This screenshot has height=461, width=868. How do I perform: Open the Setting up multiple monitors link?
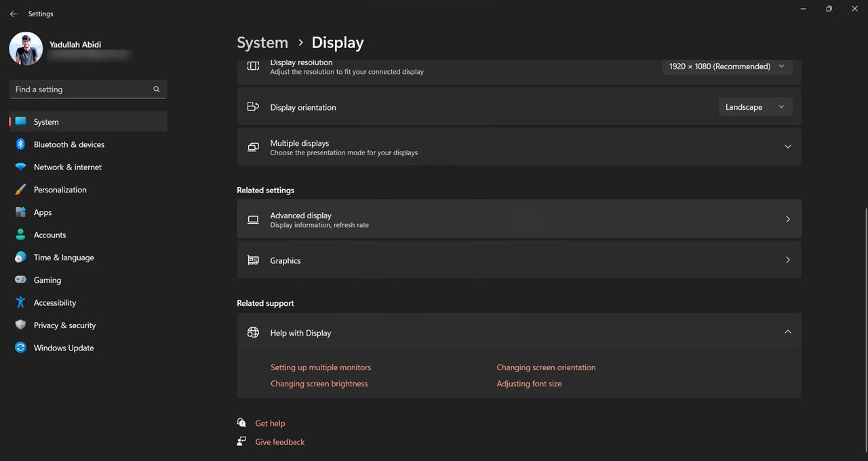(x=321, y=367)
